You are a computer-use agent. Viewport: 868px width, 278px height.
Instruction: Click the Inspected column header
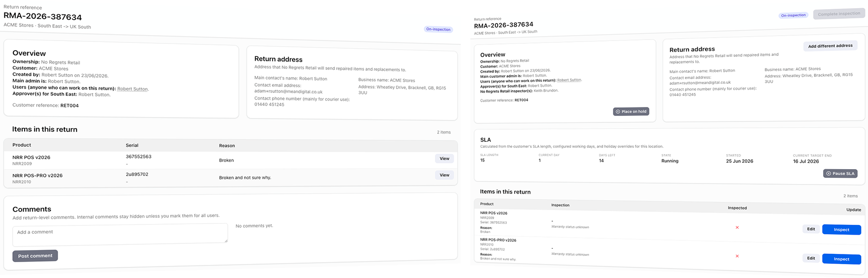[737, 208]
